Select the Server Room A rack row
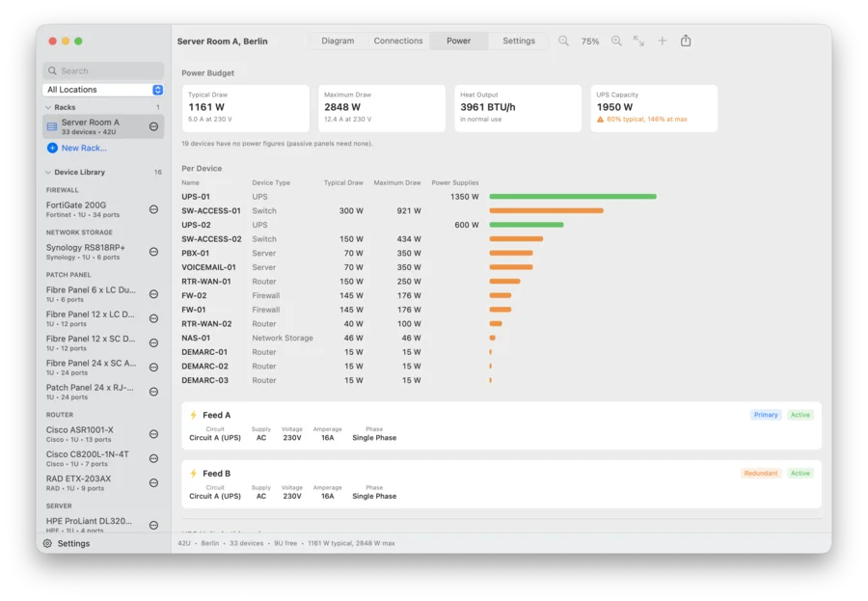Viewport: 868px width, 601px height. pyautogui.click(x=103, y=126)
